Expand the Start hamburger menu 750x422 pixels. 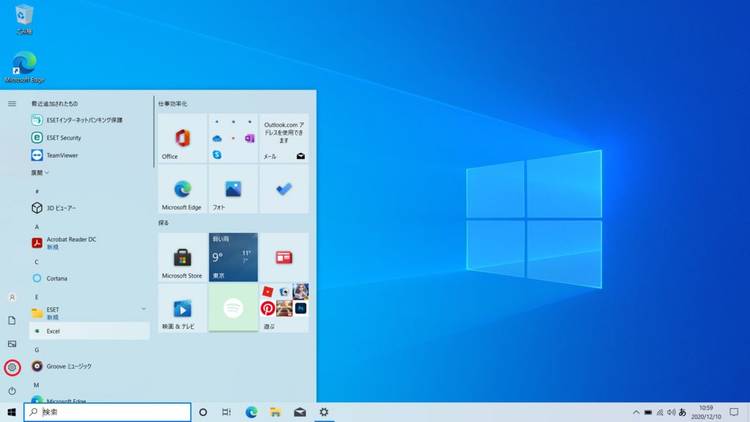pyautogui.click(x=12, y=103)
